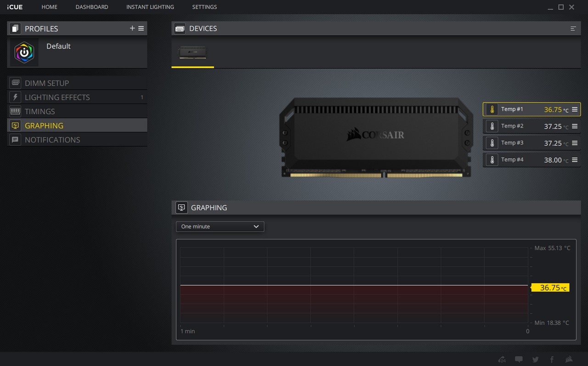Click the Timings memory icon
This screenshot has height=366, width=588.
tap(15, 111)
